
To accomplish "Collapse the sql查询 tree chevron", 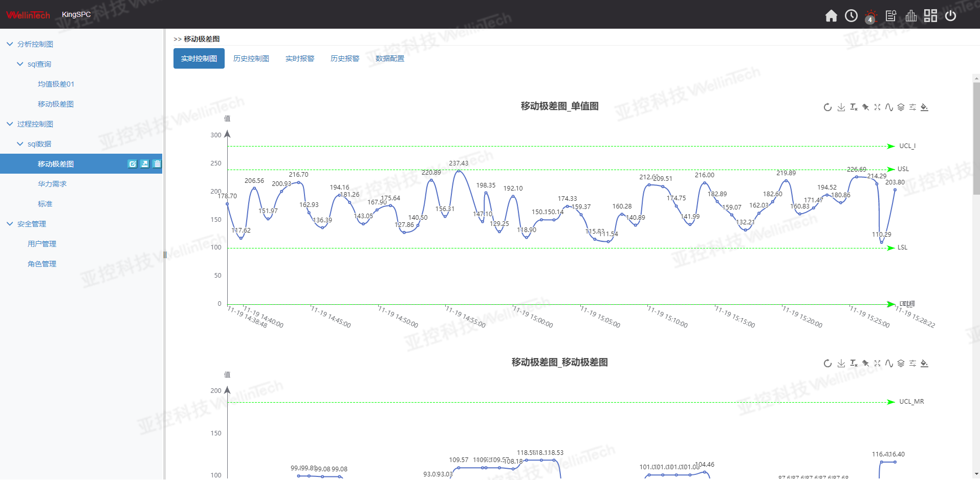I will (x=20, y=64).
